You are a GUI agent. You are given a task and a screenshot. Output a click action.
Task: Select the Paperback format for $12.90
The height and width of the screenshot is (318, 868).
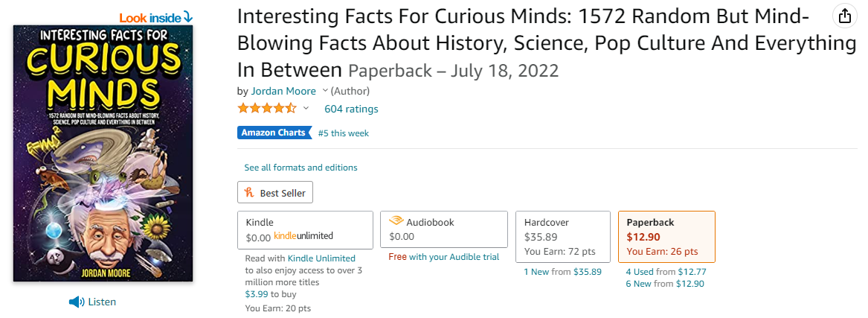point(666,236)
